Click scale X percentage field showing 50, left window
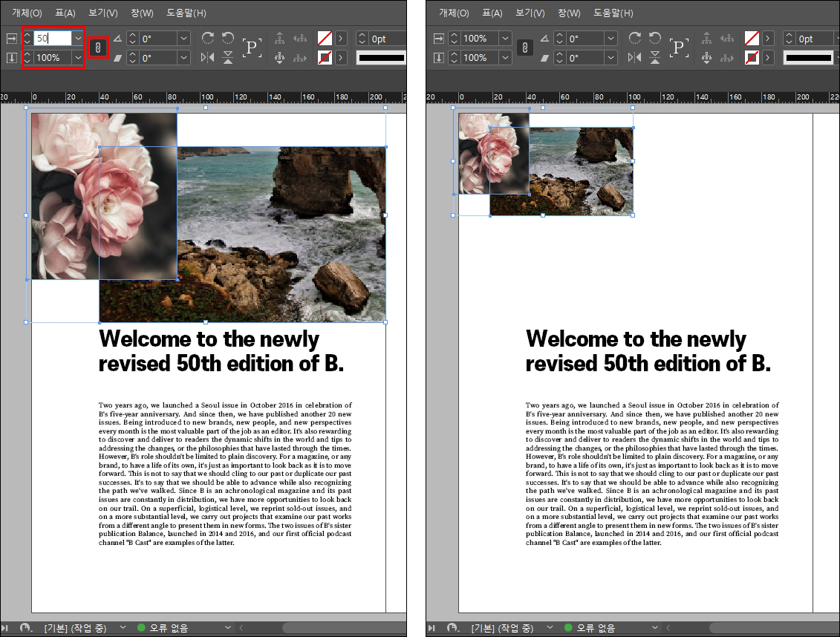 pyautogui.click(x=53, y=39)
